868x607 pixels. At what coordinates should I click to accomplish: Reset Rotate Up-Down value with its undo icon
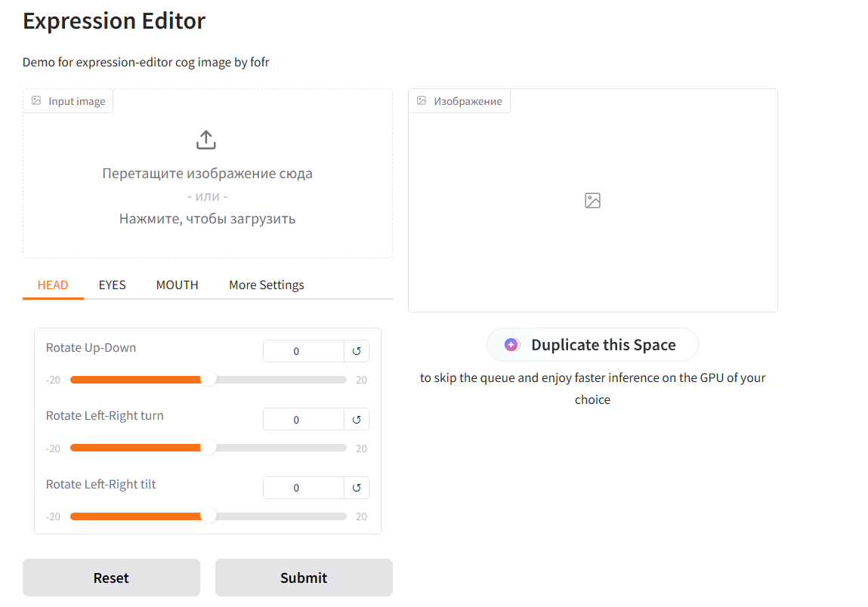point(357,351)
